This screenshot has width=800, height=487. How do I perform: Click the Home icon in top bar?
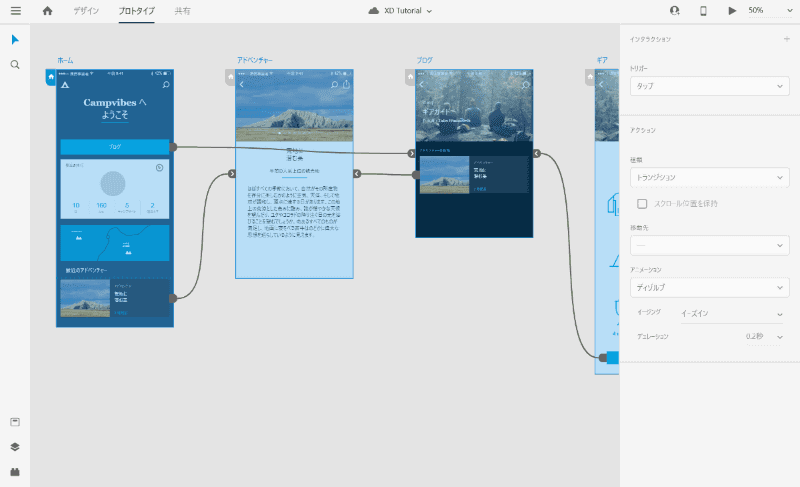click(47, 10)
